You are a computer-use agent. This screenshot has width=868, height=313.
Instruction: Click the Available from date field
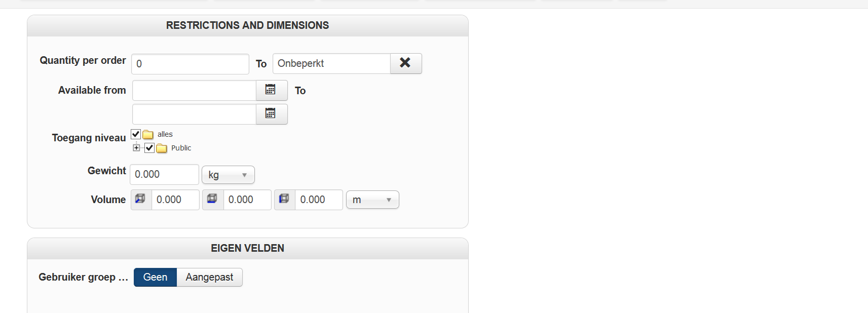194,90
